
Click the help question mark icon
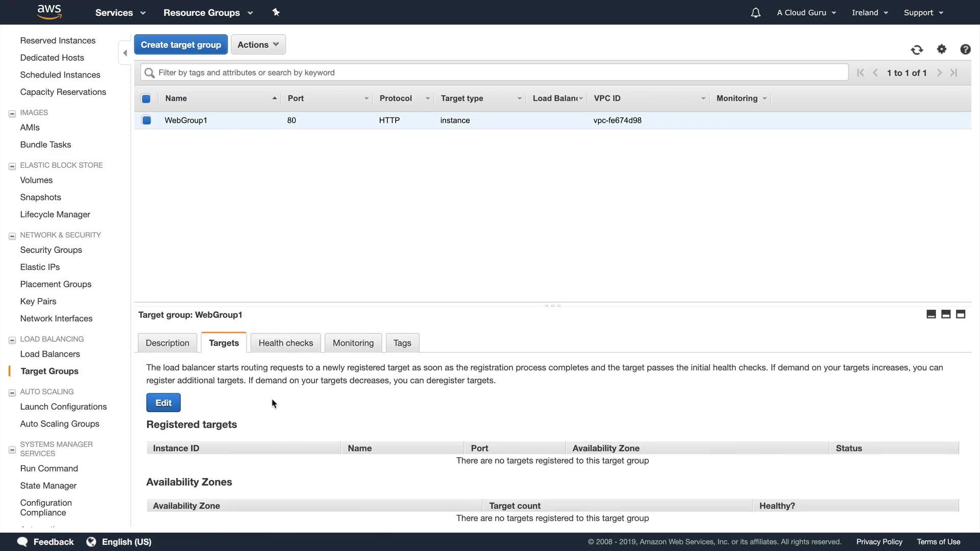(965, 49)
